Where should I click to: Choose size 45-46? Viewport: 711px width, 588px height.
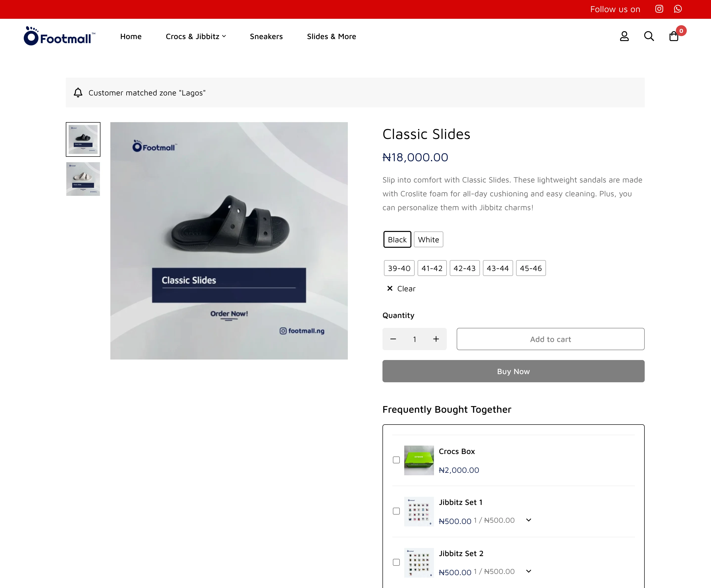tap(531, 268)
